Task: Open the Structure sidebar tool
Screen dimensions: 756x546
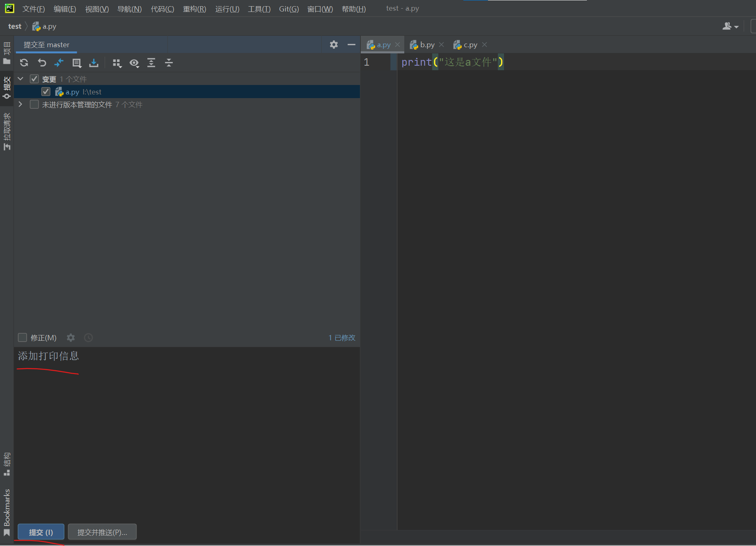Action: pos(7,464)
